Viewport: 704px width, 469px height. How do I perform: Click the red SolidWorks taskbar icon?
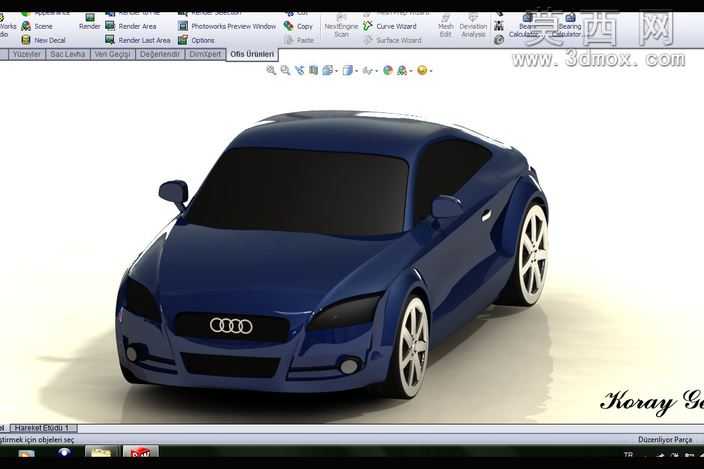click(141, 452)
